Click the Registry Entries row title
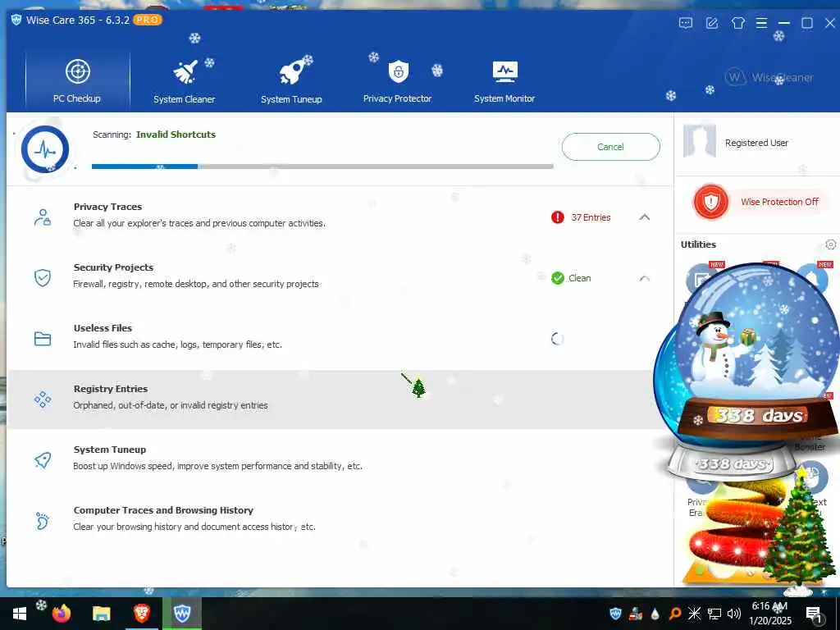 pos(111,389)
